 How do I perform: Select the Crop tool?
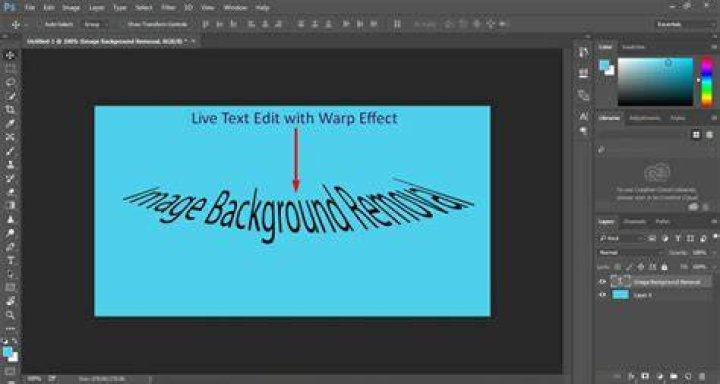[x=10, y=109]
